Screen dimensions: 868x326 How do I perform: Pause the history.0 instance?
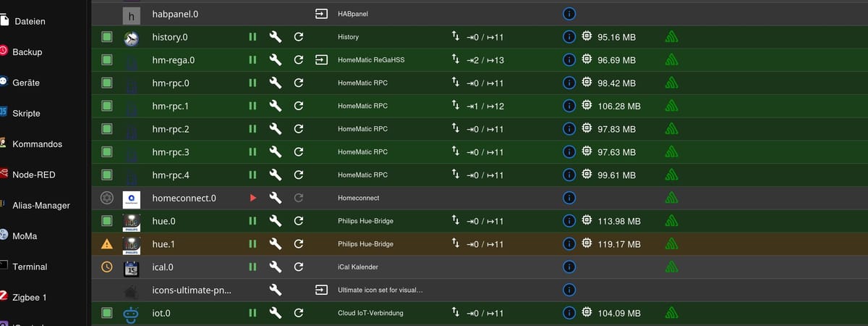click(x=252, y=37)
